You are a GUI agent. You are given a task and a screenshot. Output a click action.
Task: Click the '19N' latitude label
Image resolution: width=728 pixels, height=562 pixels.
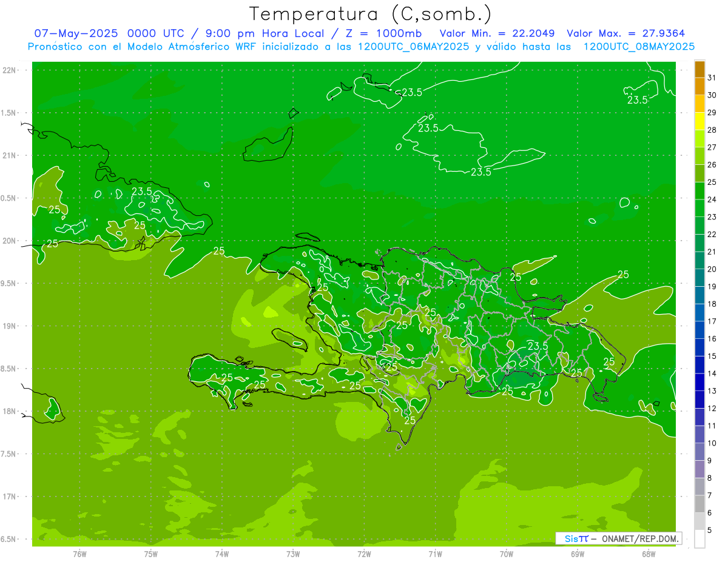[x=10, y=326]
